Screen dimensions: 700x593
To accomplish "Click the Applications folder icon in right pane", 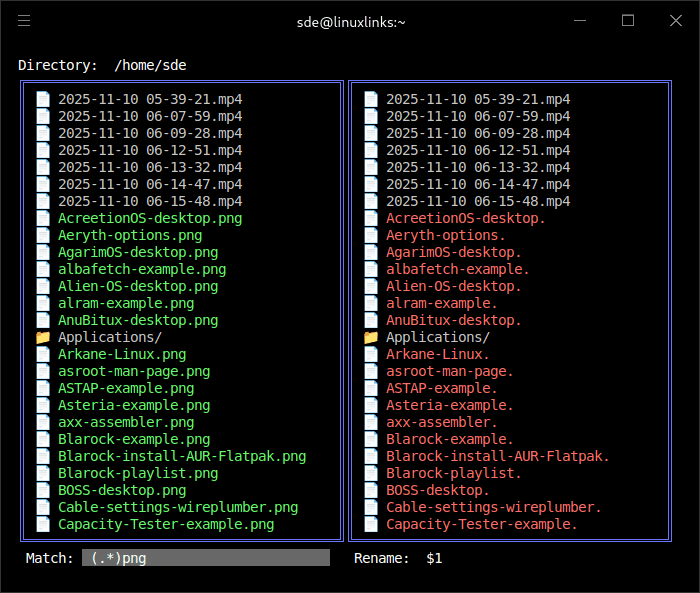I will [x=370, y=337].
